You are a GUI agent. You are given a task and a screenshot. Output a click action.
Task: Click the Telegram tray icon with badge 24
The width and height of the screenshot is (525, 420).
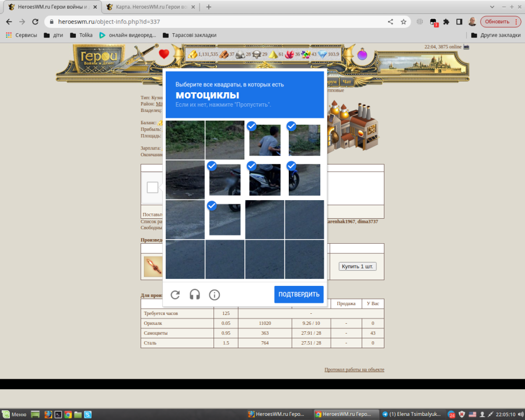[x=452, y=415]
